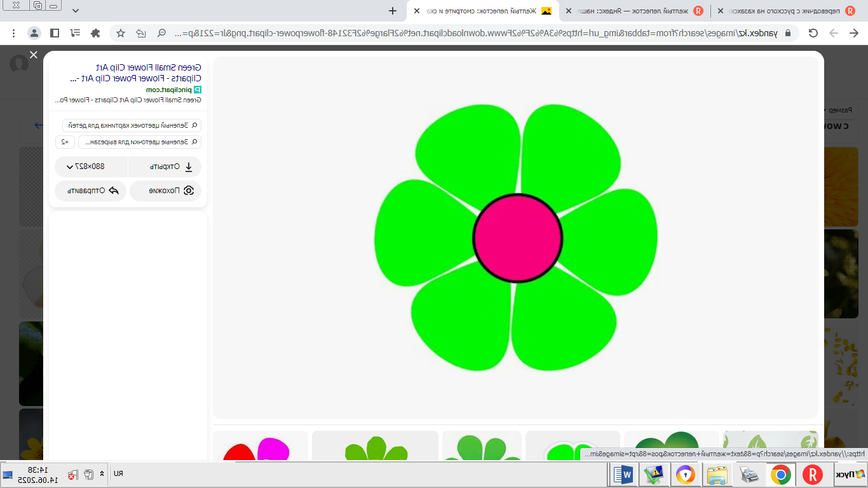The height and width of the screenshot is (488, 868).
Task: Open the power status tray icon
Action: (88, 475)
